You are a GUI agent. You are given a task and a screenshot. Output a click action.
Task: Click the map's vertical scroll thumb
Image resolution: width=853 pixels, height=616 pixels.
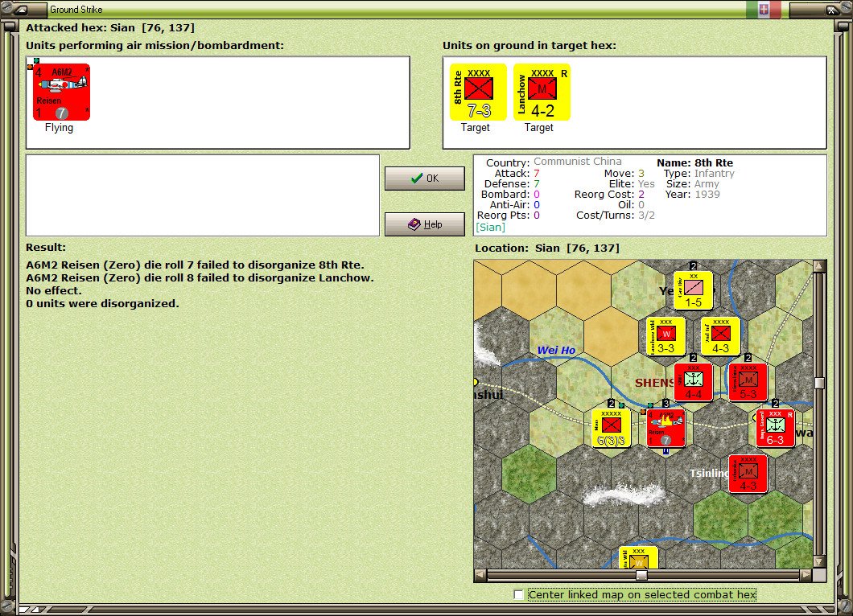click(820, 383)
